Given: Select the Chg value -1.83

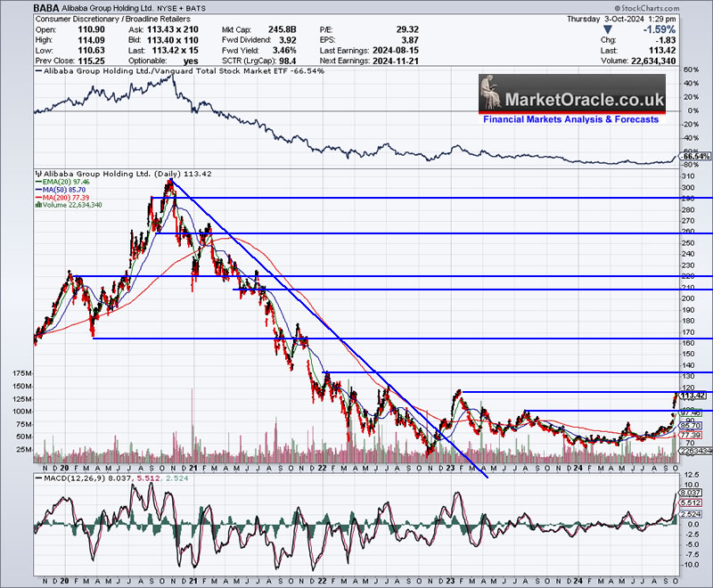Looking at the screenshot, I should click(x=665, y=40).
